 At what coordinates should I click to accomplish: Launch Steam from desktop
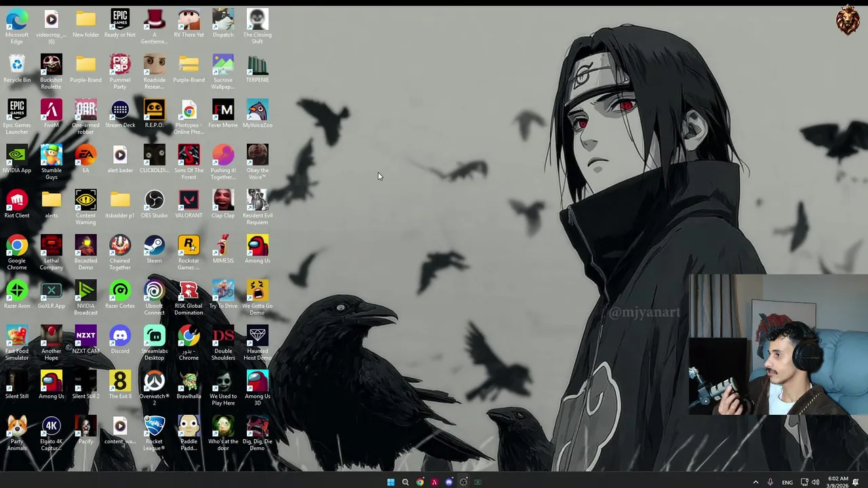155,249
